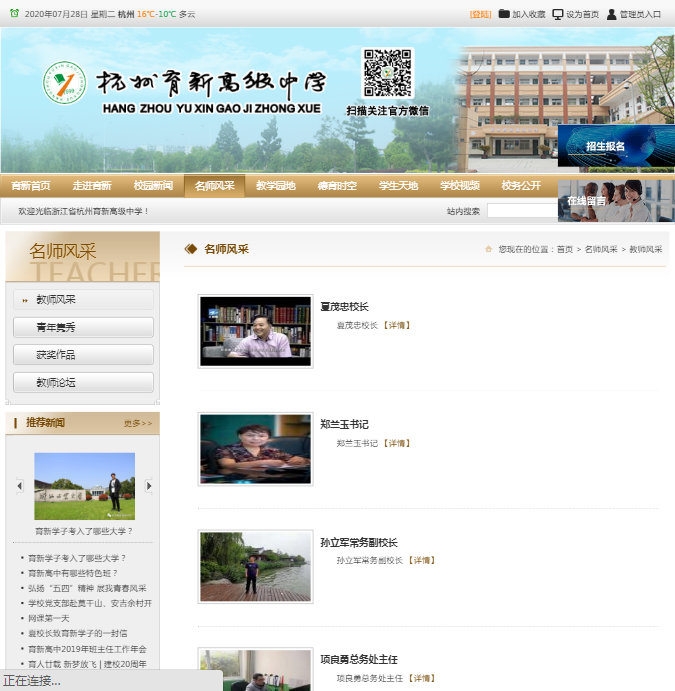Click 详情 under 项良勇总务处主任

pyautogui.click(x=422, y=678)
